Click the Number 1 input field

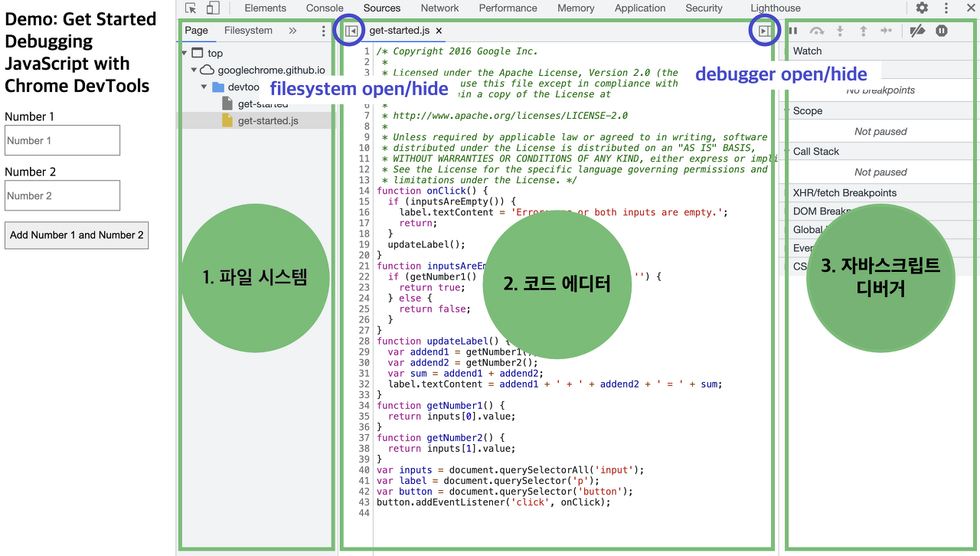point(63,141)
